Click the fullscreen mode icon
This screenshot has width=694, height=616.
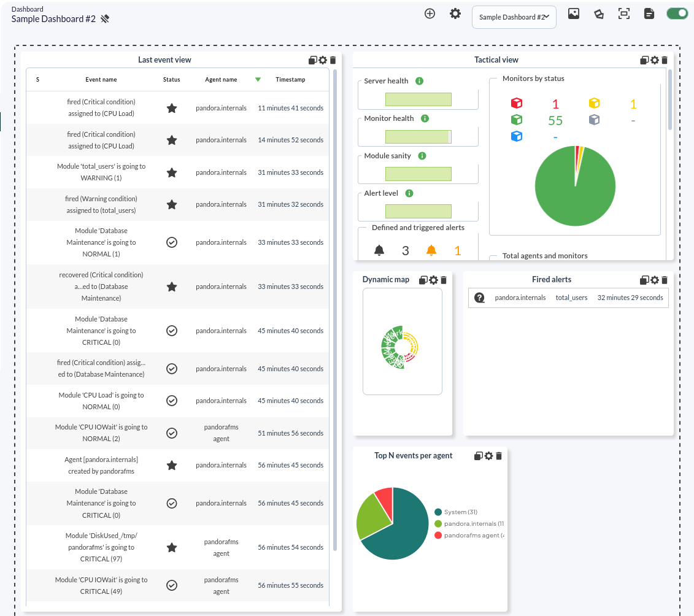pyautogui.click(x=624, y=13)
